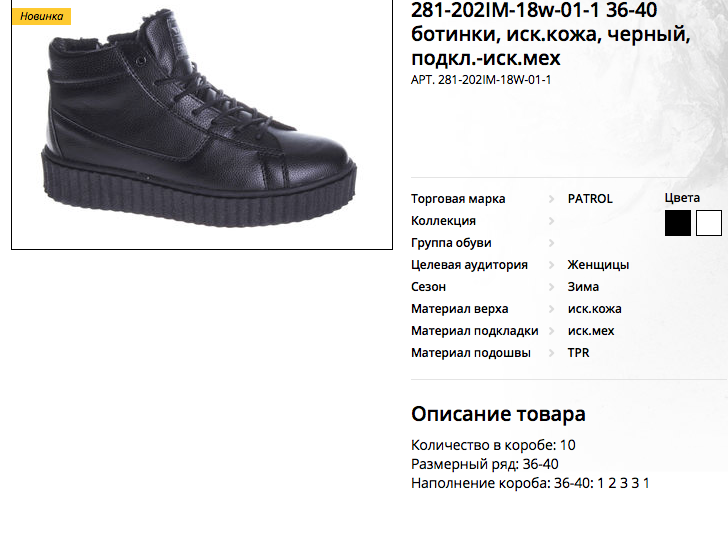Click the arrow next to Материал подошвы
Image resolution: width=728 pixels, height=541 pixels.
[x=552, y=353]
